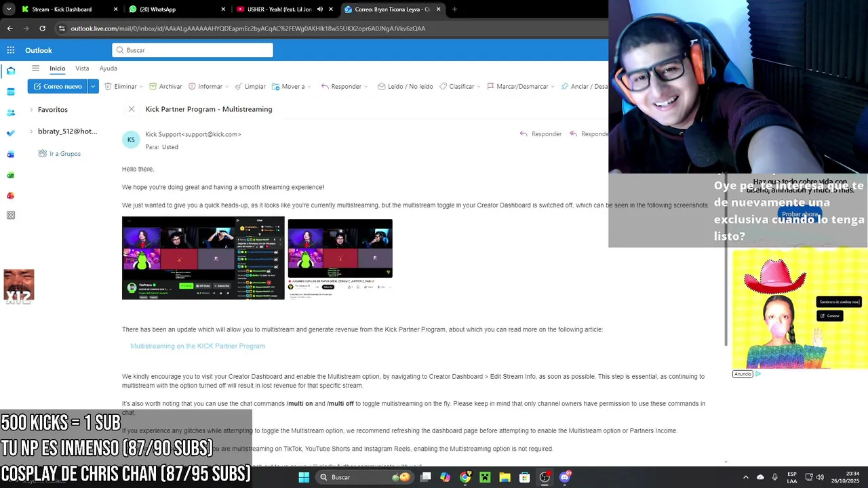Image resolution: width=868 pixels, height=488 pixels.
Task: Open Discord from the taskbar
Action: pyautogui.click(x=565, y=477)
